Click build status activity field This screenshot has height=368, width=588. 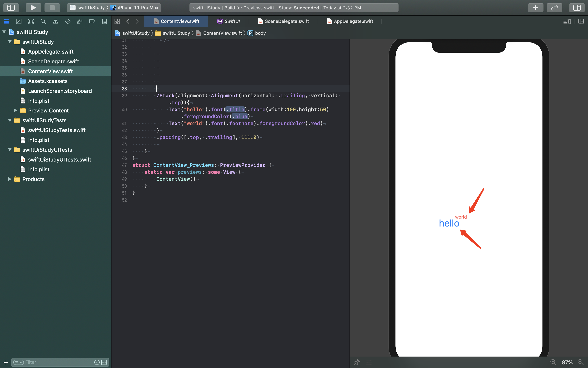pos(294,8)
